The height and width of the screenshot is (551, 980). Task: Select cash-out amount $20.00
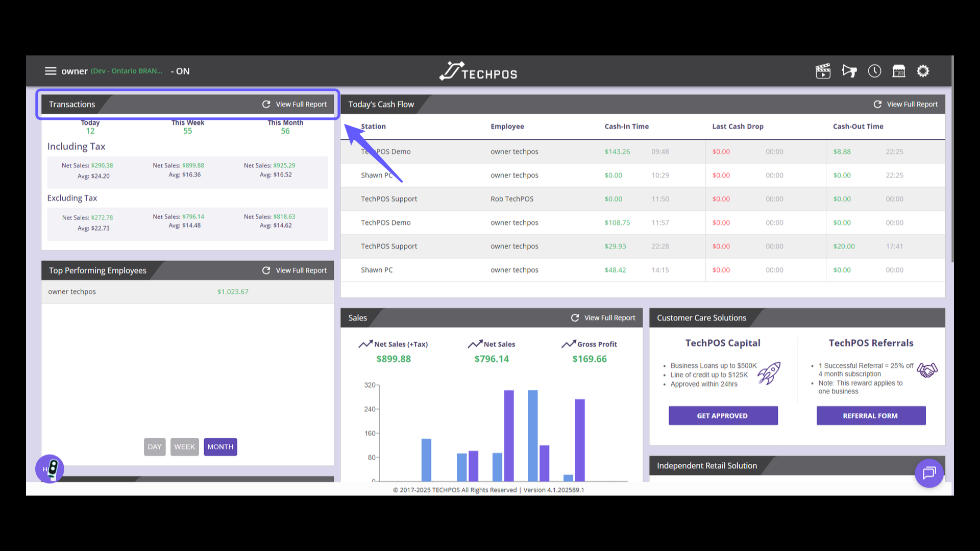pos(844,246)
